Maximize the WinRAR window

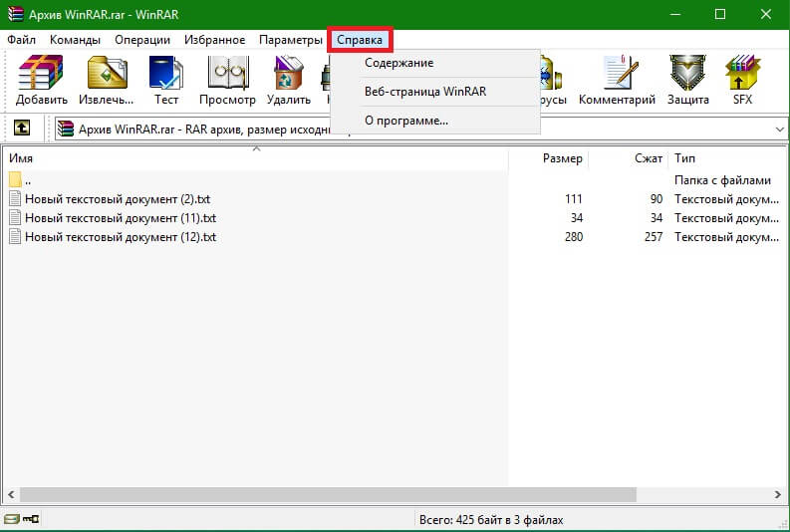coord(720,14)
